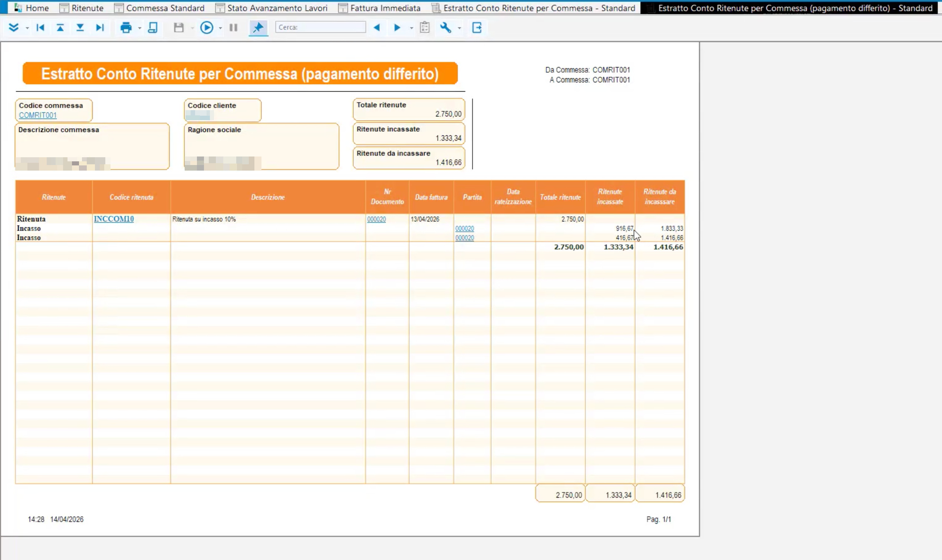
Task: Click the report timestamp 14:28 14/04/2026
Action: [x=56, y=519]
